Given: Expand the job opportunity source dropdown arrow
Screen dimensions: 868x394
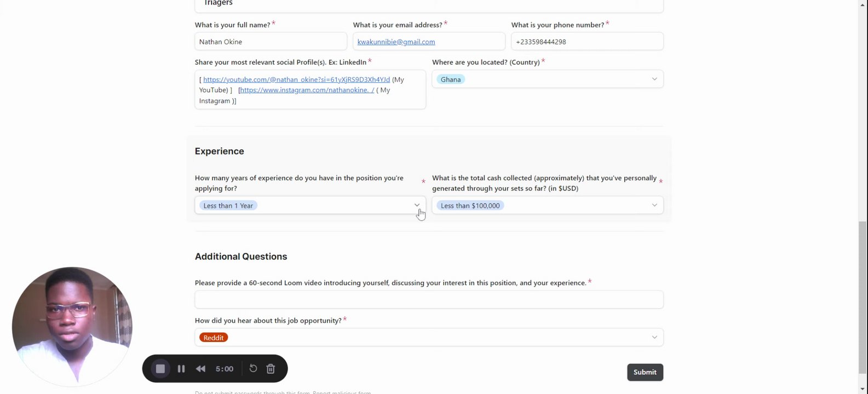Looking at the screenshot, I should click(x=654, y=338).
